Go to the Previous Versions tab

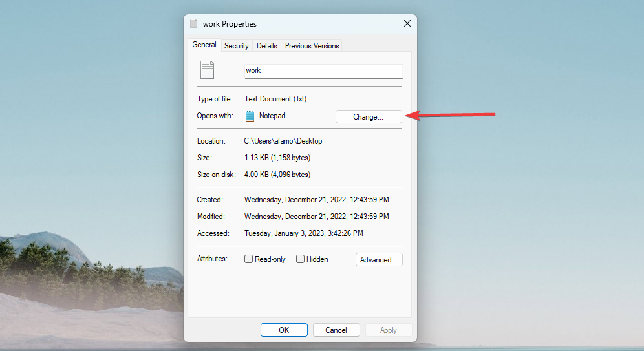pyautogui.click(x=312, y=46)
